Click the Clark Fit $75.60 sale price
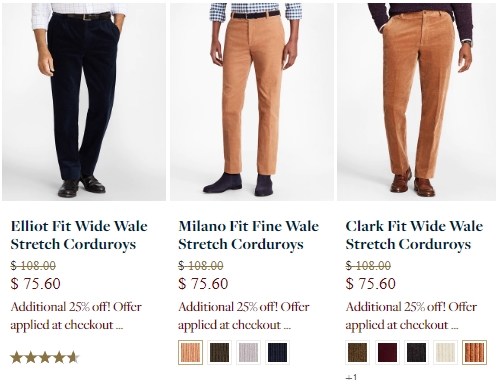 [x=370, y=284]
